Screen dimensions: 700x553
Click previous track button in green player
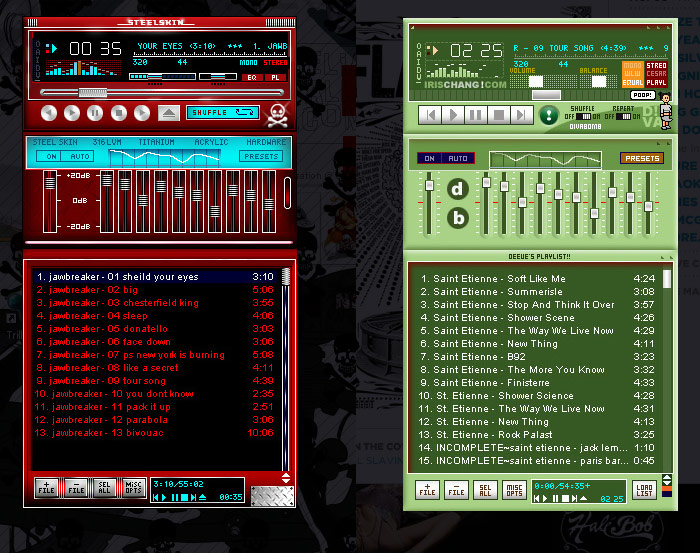click(x=430, y=115)
